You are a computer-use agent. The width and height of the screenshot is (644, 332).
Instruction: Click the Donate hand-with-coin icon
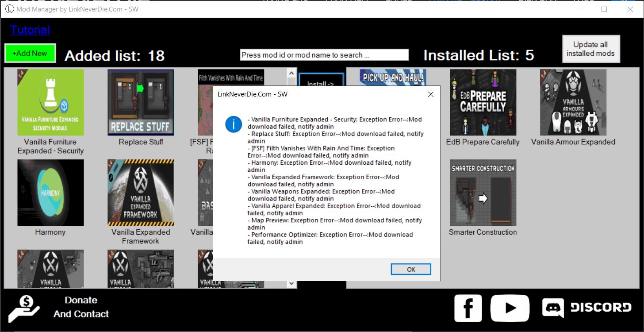pyautogui.click(x=24, y=309)
